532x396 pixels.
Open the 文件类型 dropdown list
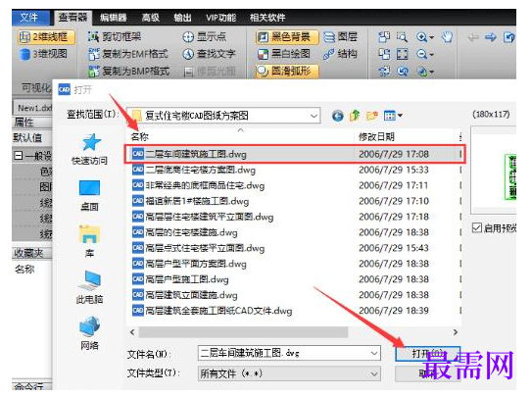pos(374,373)
